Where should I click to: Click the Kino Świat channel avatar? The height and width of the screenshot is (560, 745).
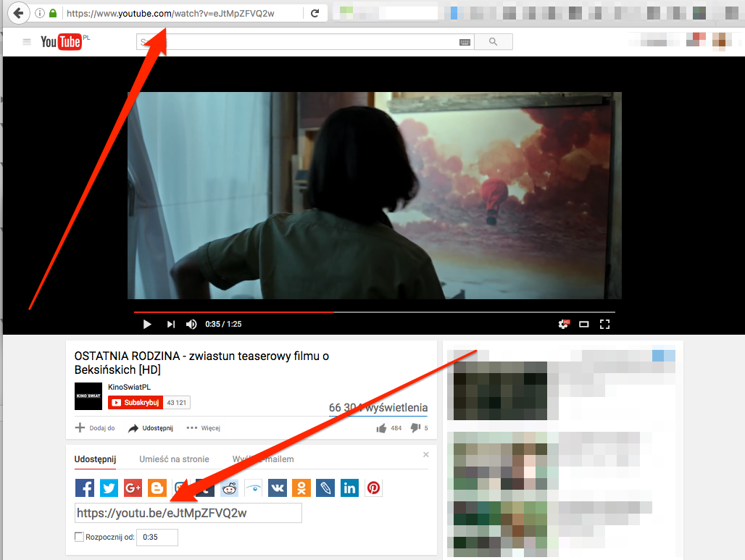[x=88, y=396]
